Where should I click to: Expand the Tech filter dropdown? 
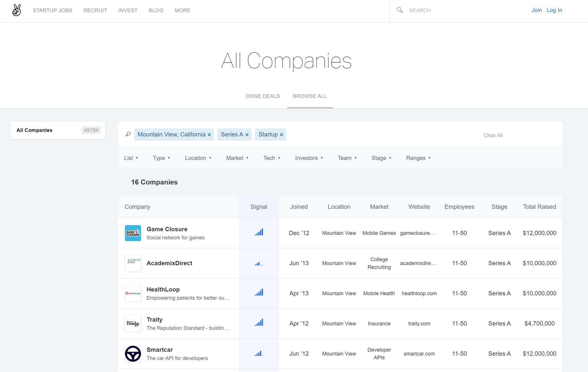(272, 158)
